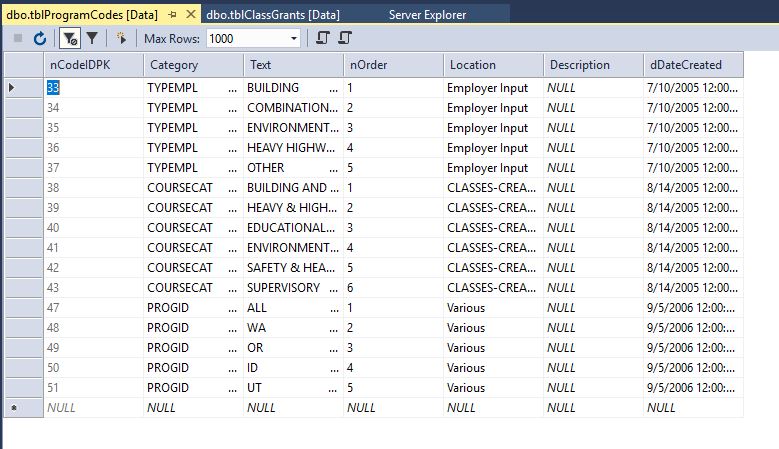Open the Max Rows dropdown arrow
779x449 pixels.
(293, 38)
